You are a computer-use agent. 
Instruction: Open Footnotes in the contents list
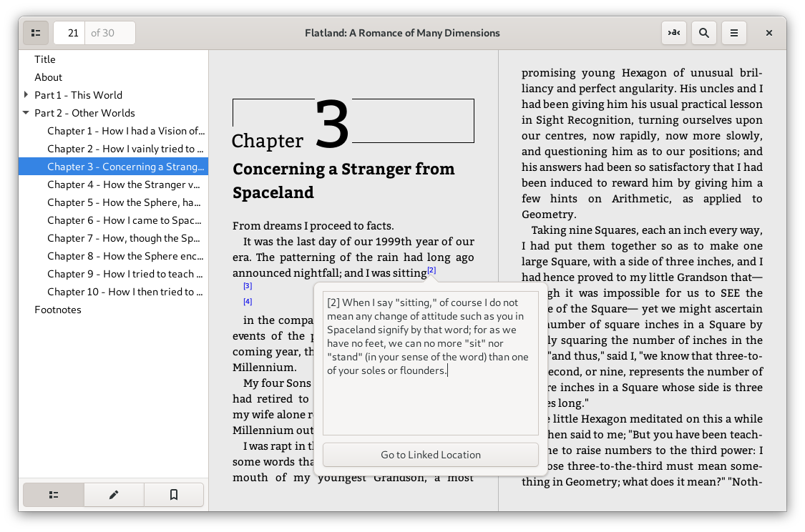point(114,310)
